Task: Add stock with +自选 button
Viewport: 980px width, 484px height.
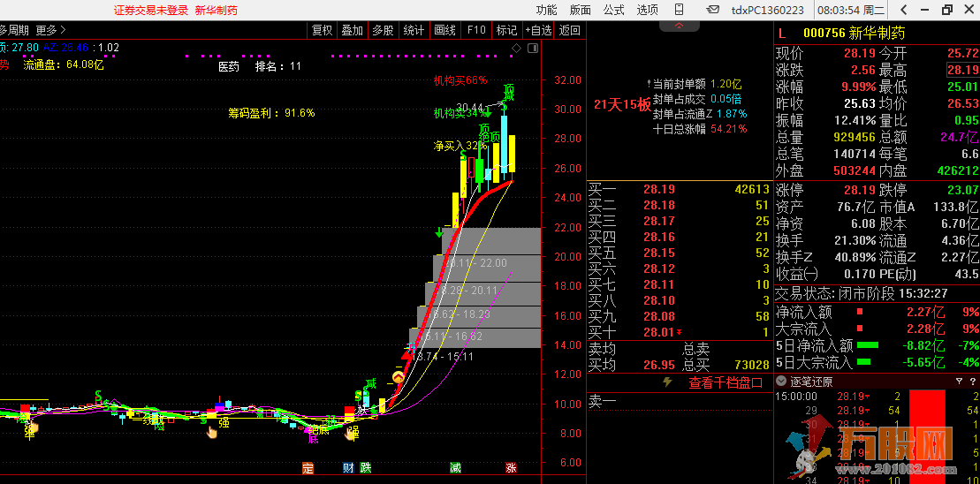Action: 538,30
